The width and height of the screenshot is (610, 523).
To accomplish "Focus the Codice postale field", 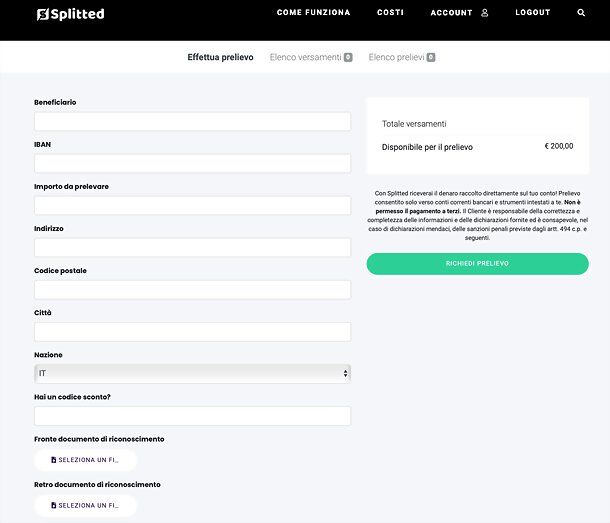I will click(192, 290).
